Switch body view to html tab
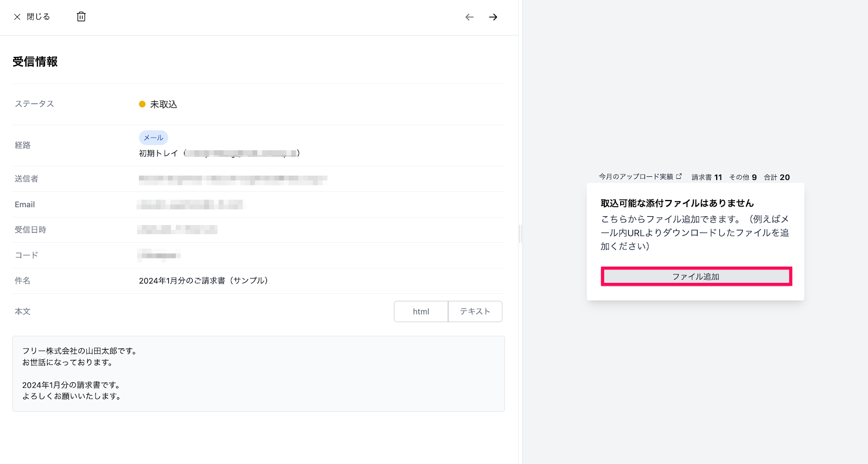This screenshot has width=868, height=464. pyautogui.click(x=421, y=312)
